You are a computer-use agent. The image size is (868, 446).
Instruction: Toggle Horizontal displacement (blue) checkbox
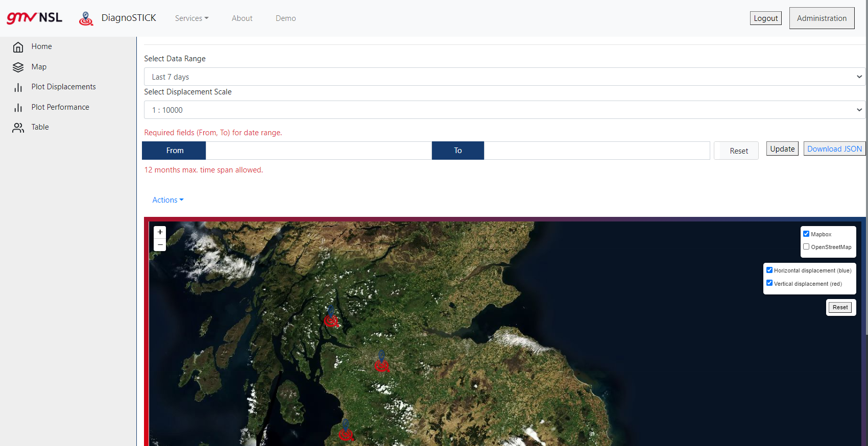pyautogui.click(x=769, y=270)
